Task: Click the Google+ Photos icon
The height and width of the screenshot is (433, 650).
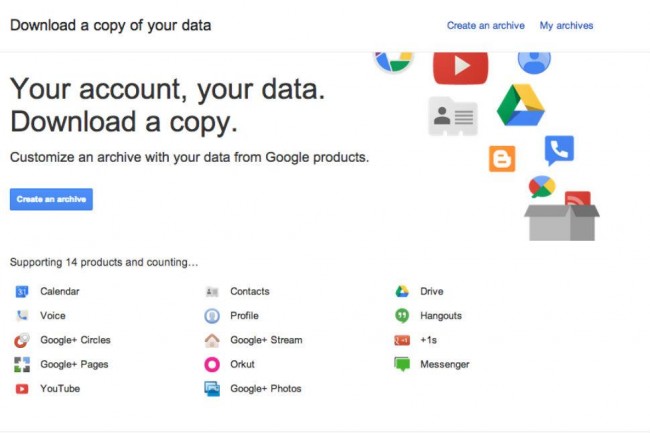Action: pos(211,388)
